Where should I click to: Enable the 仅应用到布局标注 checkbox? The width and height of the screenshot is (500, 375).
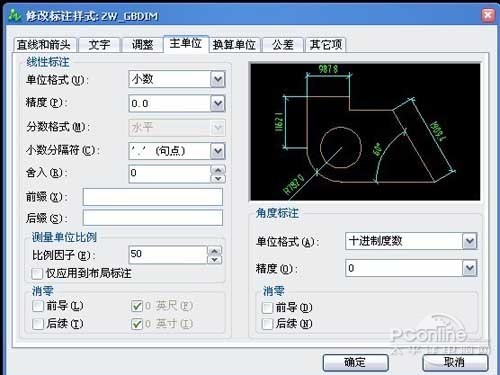coord(37,274)
